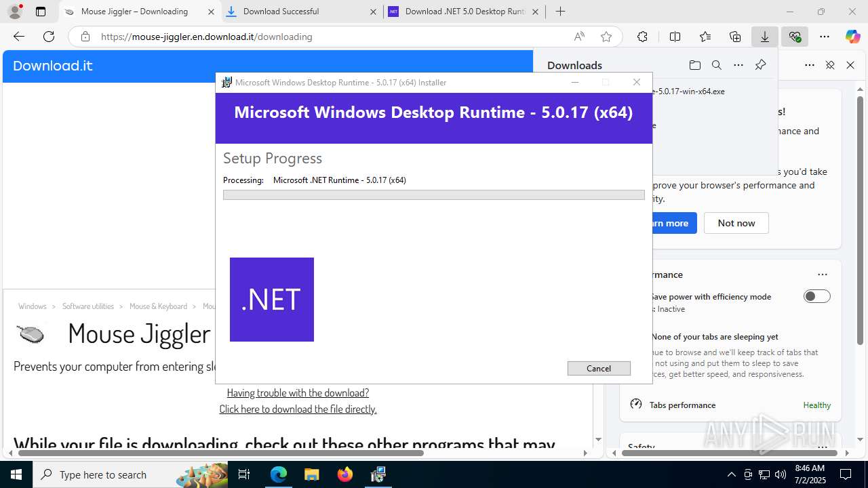Open Edge Settings and more menu
This screenshot has width=868, height=488.
825,37
